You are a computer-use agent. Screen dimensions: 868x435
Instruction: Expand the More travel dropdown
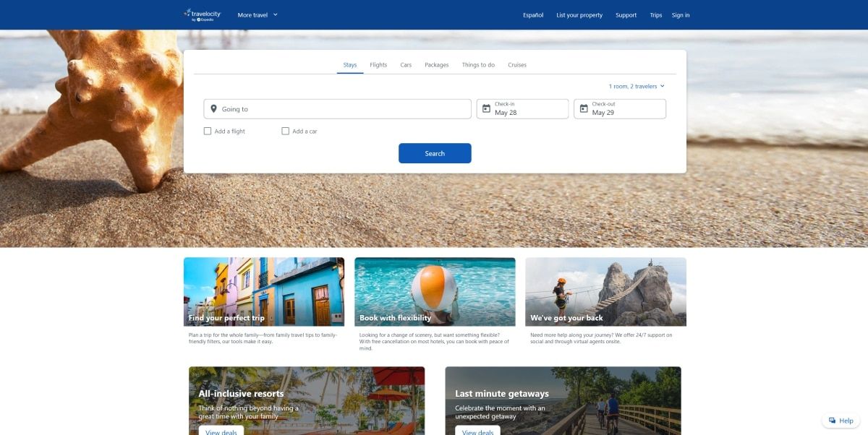[258, 15]
